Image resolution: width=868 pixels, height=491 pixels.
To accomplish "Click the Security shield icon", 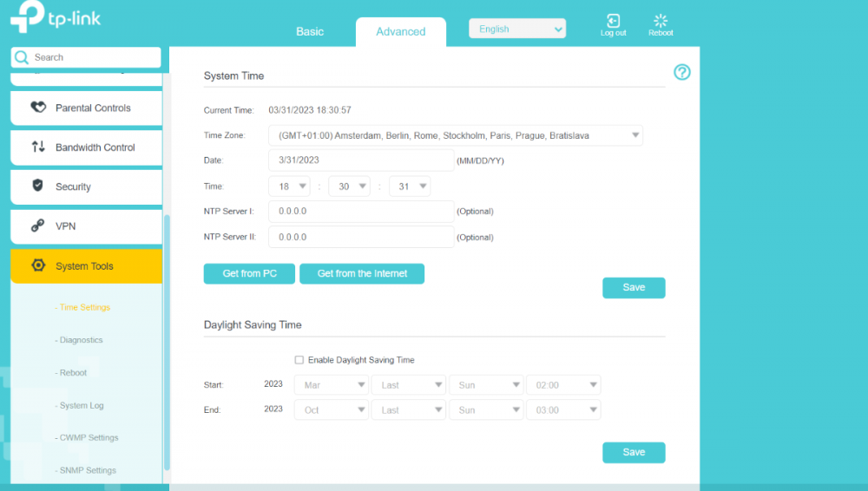I will pyautogui.click(x=38, y=186).
